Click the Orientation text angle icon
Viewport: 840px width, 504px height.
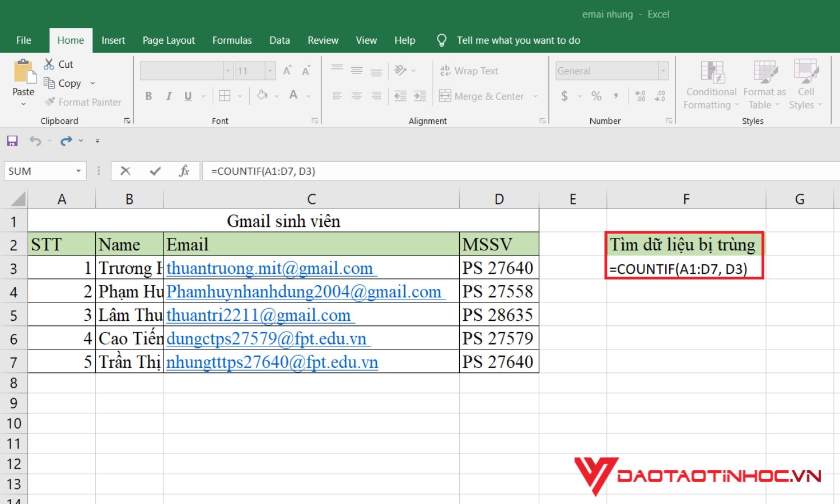(x=400, y=71)
